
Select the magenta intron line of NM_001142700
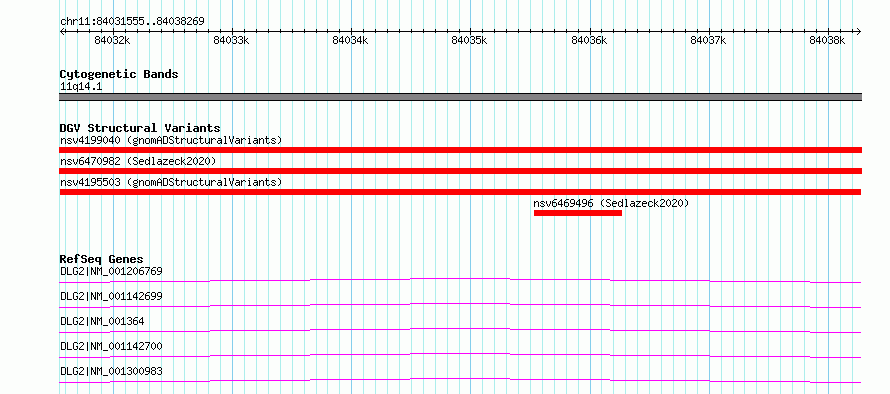pyautogui.click(x=460, y=355)
